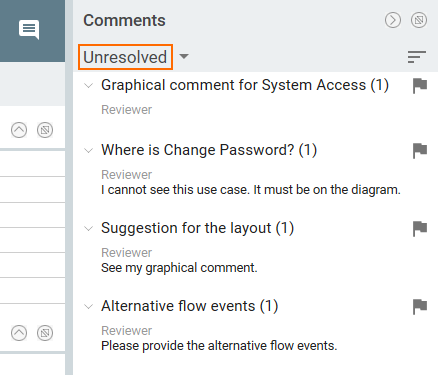Collapse the Where is Change Password thread
This screenshot has width=438, height=375.
coord(88,151)
